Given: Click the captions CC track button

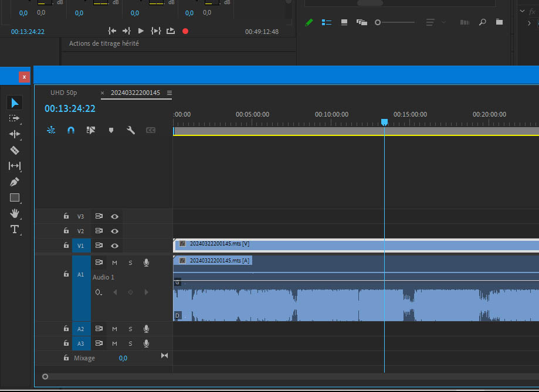Looking at the screenshot, I should (x=151, y=130).
